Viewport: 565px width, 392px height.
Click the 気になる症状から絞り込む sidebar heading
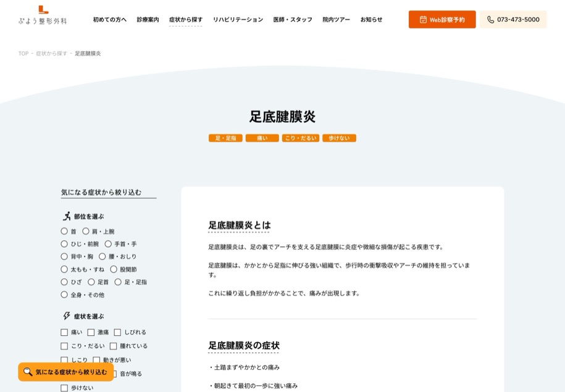click(x=101, y=193)
